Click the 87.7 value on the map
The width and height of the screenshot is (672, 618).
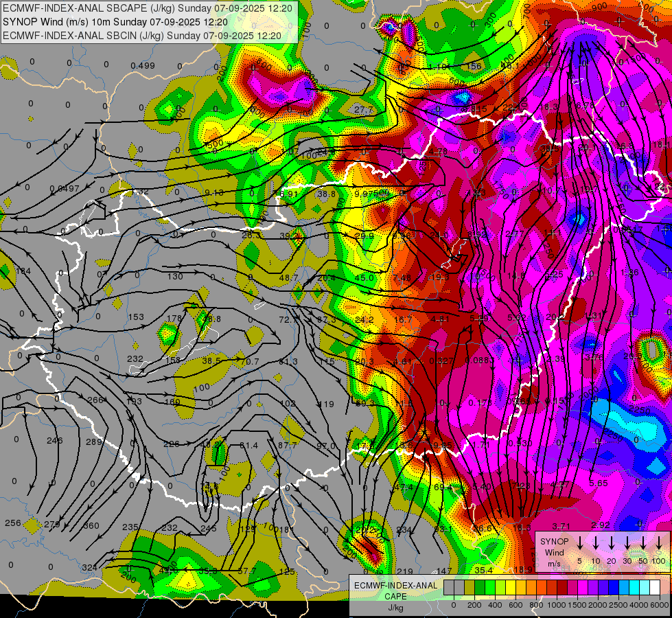[x=287, y=446]
